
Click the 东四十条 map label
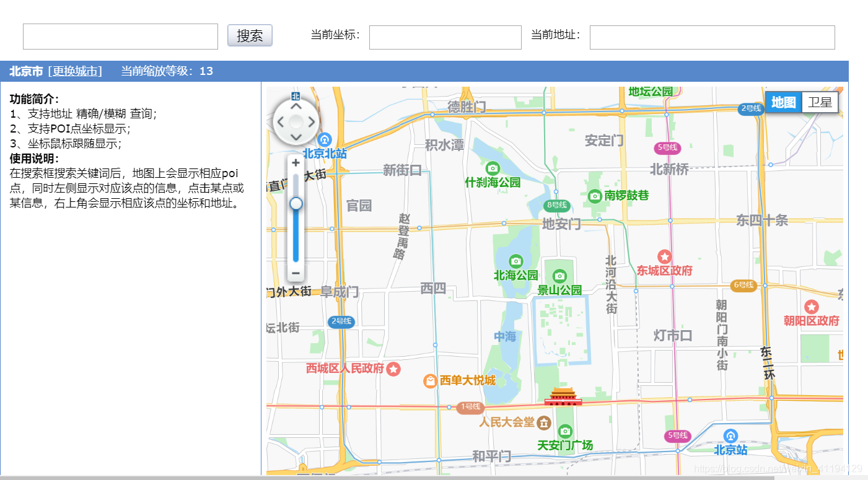click(762, 220)
